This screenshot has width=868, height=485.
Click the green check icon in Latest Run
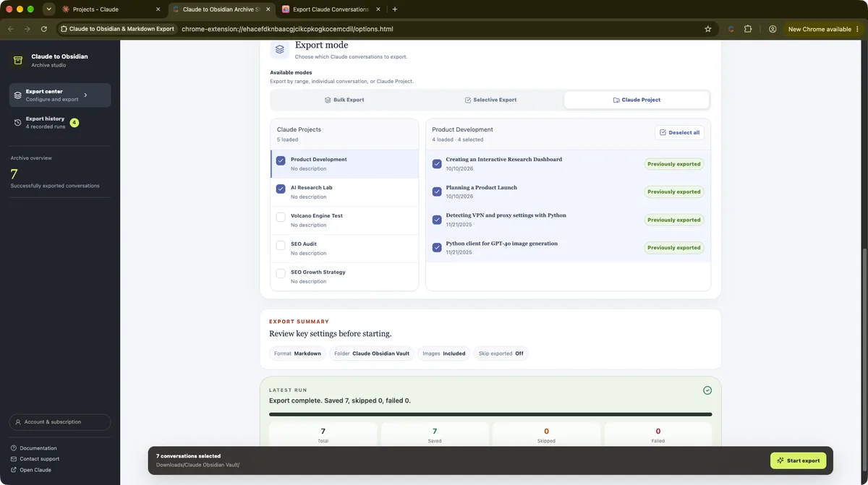(707, 390)
